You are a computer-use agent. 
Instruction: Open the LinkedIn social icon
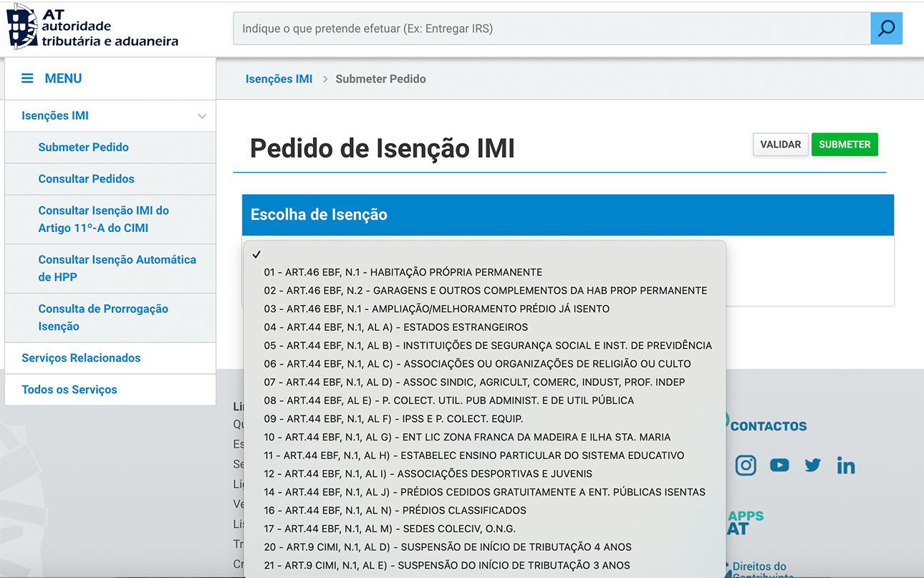(846, 466)
